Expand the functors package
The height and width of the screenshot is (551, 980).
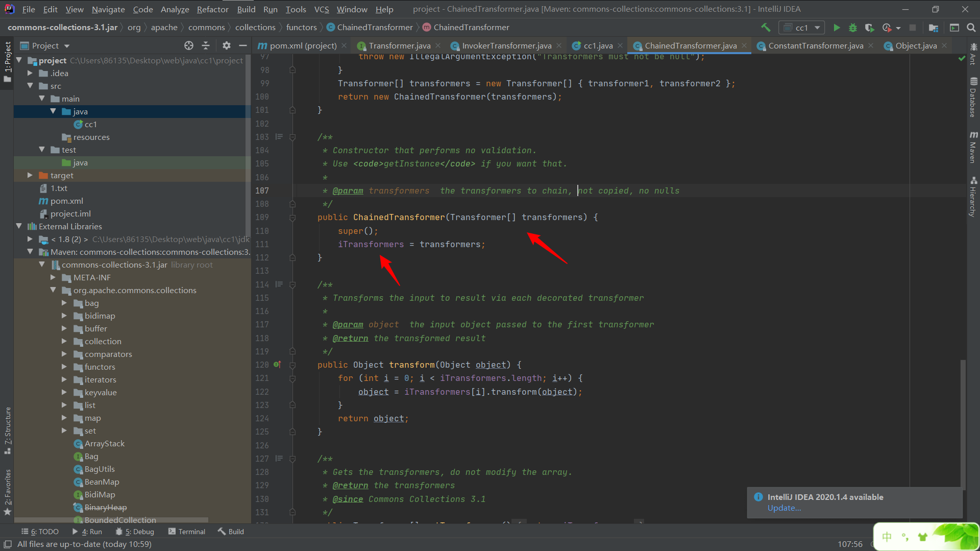pyautogui.click(x=64, y=367)
